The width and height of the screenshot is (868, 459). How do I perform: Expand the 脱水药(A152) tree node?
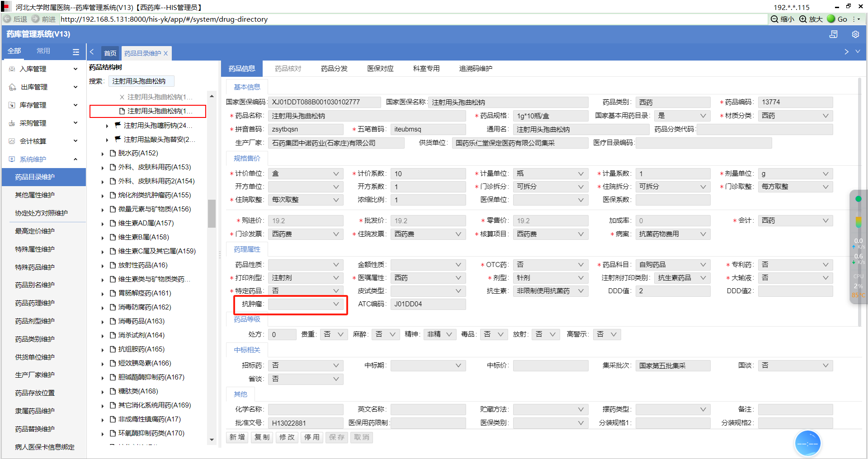pyautogui.click(x=103, y=154)
